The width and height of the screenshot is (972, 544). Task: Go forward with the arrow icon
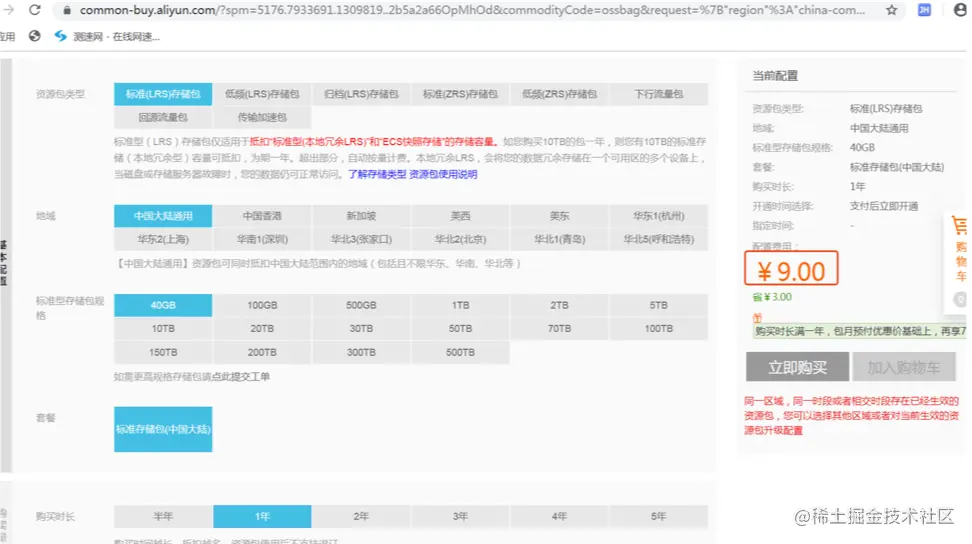(x=8, y=10)
